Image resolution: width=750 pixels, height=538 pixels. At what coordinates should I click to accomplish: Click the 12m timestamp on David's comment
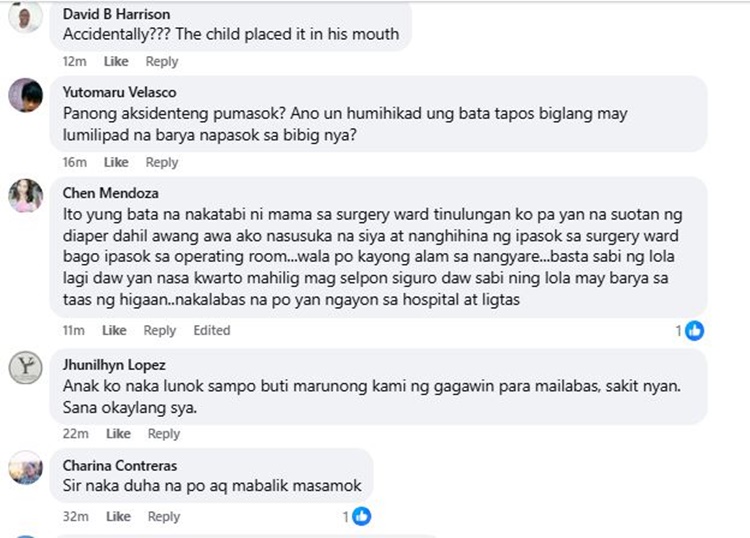75,61
